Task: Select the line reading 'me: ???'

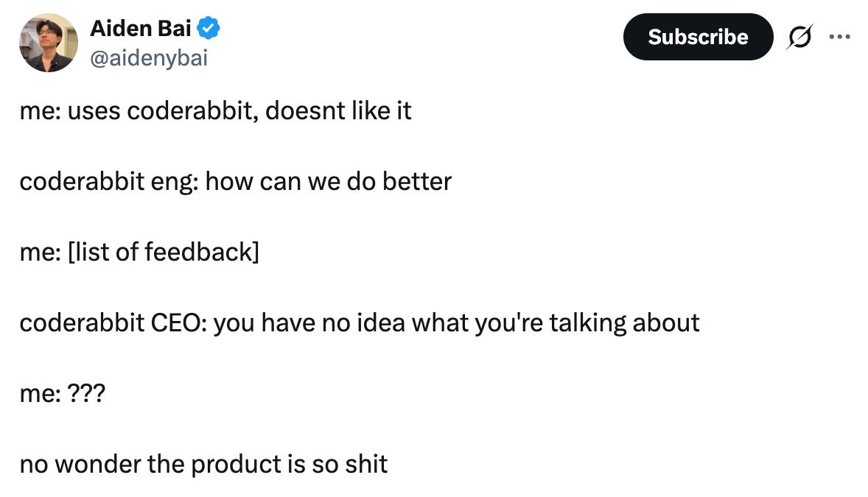Action: pyautogui.click(x=63, y=393)
